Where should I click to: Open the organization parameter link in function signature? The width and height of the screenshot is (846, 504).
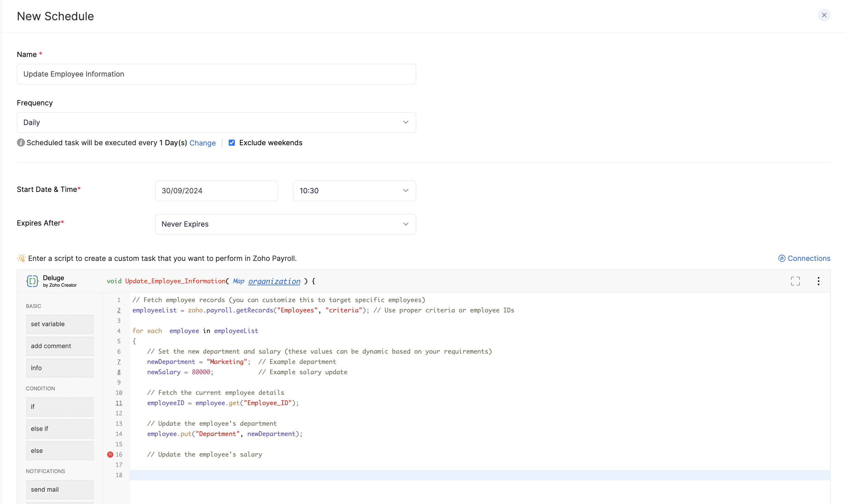274,281
